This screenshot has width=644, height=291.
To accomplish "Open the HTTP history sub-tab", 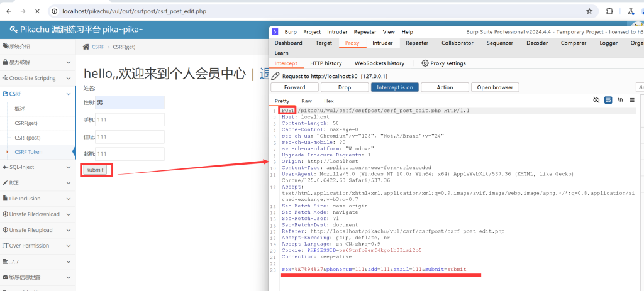I will pyautogui.click(x=326, y=63).
